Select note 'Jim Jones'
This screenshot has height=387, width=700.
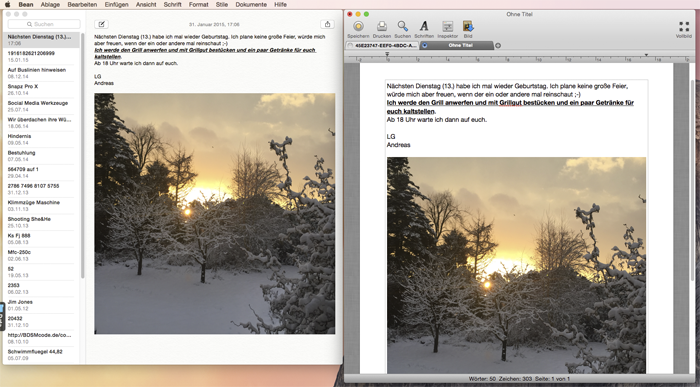[41, 305]
